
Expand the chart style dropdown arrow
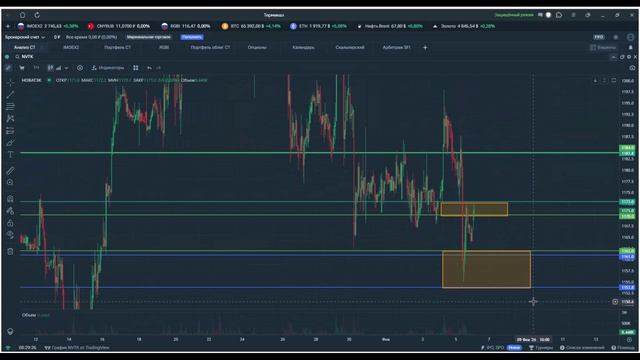[x=66, y=68]
